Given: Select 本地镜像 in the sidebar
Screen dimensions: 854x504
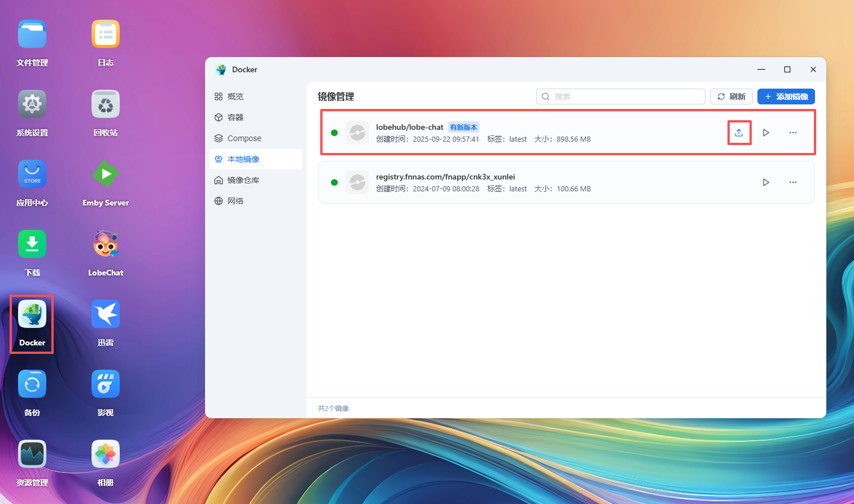Looking at the screenshot, I should (x=256, y=159).
